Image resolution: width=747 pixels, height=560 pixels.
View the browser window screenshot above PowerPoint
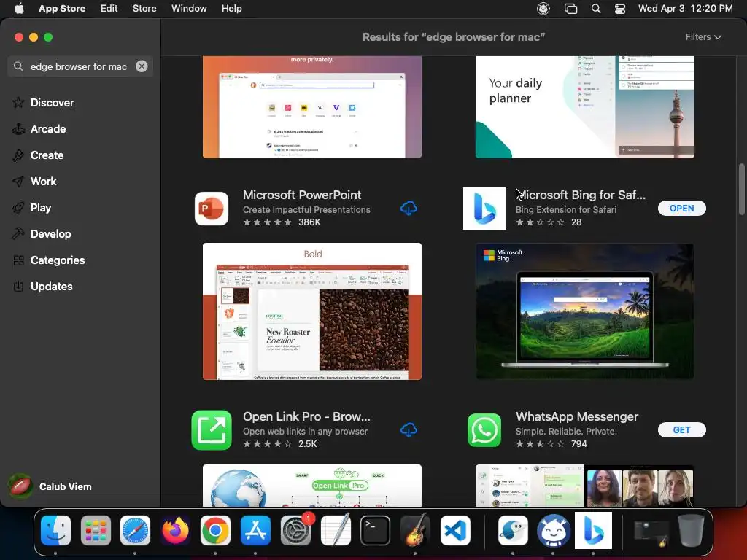pyautogui.click(x=312, y=107)
